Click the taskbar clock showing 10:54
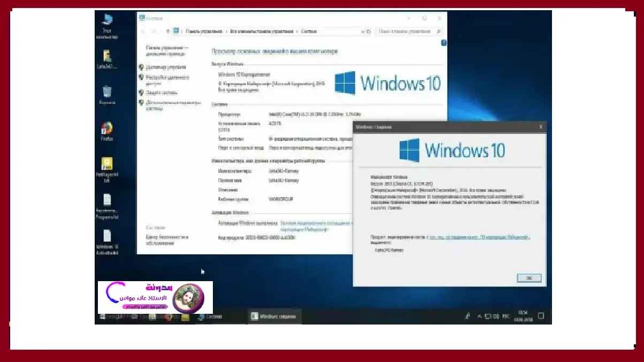 524,316
